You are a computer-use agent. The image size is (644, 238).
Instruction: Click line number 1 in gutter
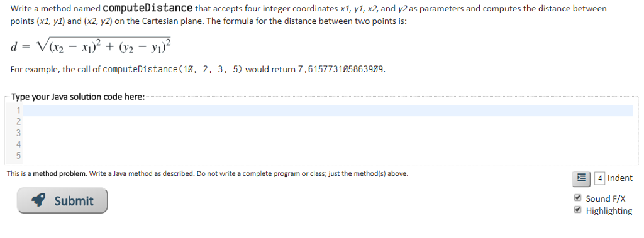(x=18, y=111)
